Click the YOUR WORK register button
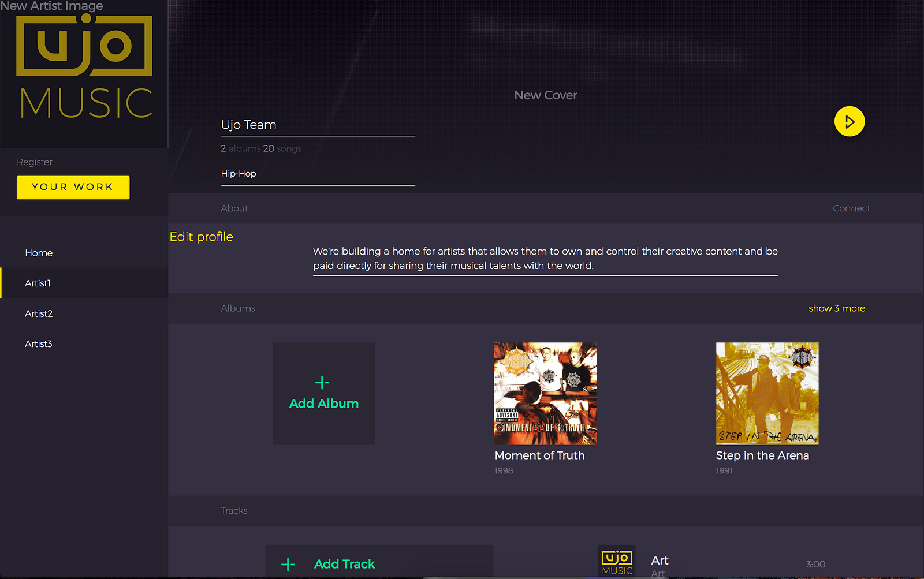Screen dimensions: 924x579 pyautogui.click(x=73, y=187)
